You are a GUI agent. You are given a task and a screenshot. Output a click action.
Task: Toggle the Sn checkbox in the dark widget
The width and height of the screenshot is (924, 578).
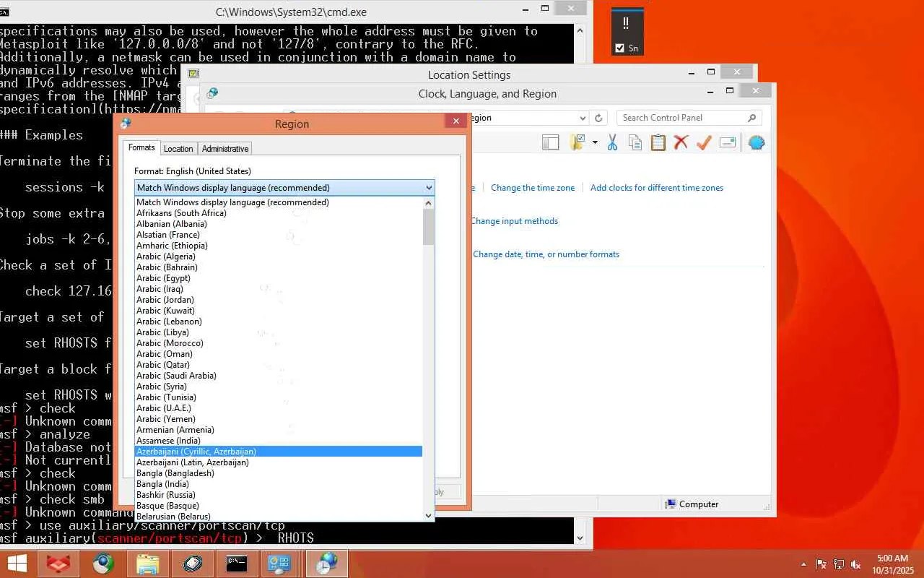point(619,48)
